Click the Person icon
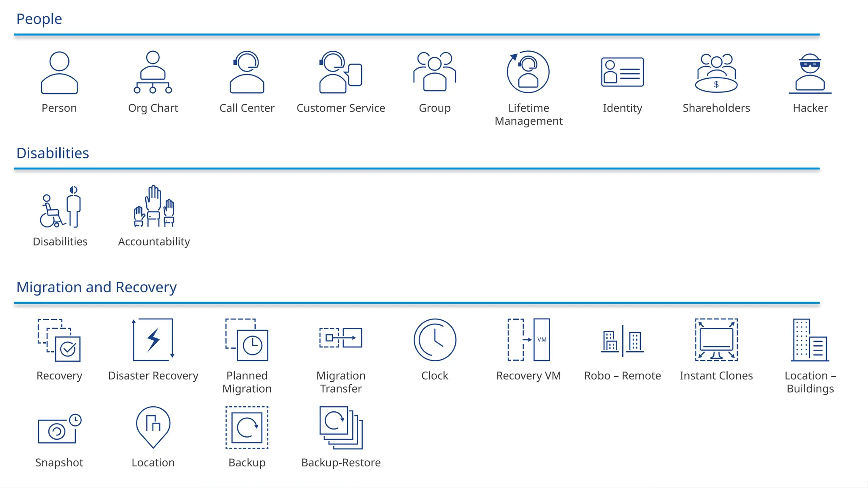868x488 pixels. tap(59, 72)
